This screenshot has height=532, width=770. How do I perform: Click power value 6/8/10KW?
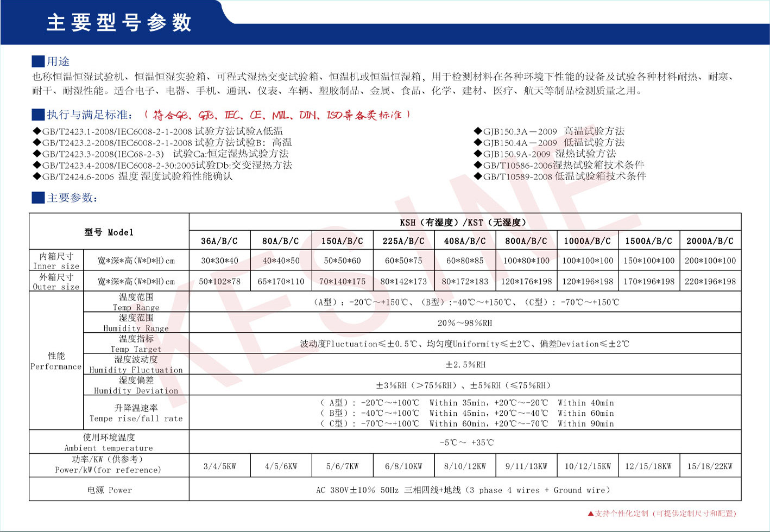(x=403, y=466)
